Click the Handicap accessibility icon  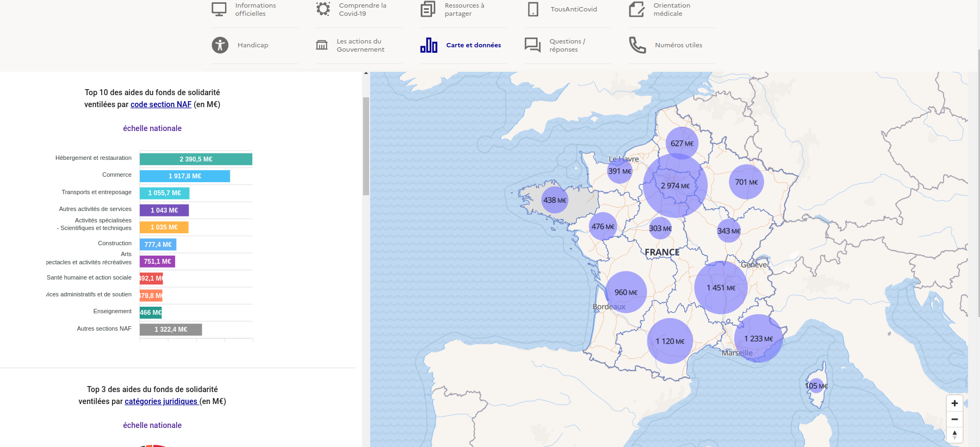(x=220, y=45)
